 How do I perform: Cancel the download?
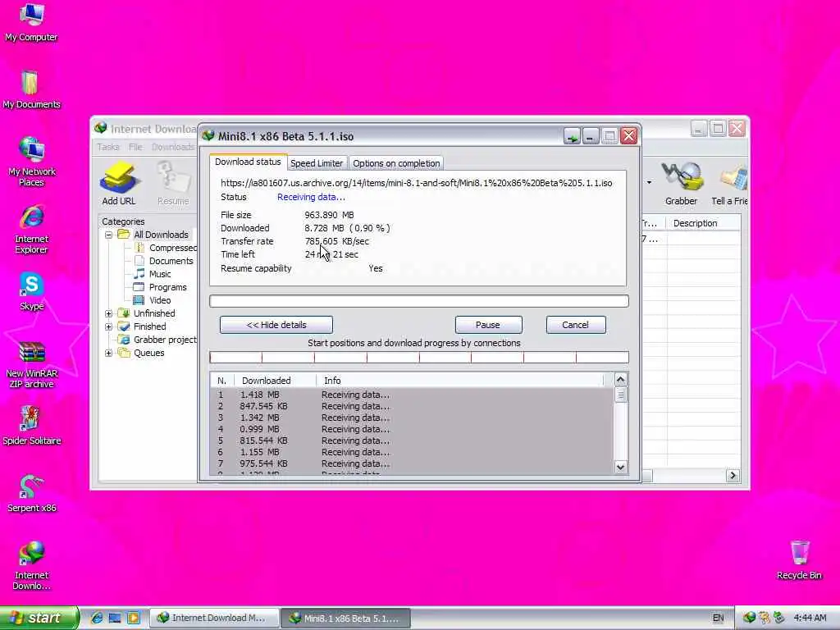(x=575, y=325)
